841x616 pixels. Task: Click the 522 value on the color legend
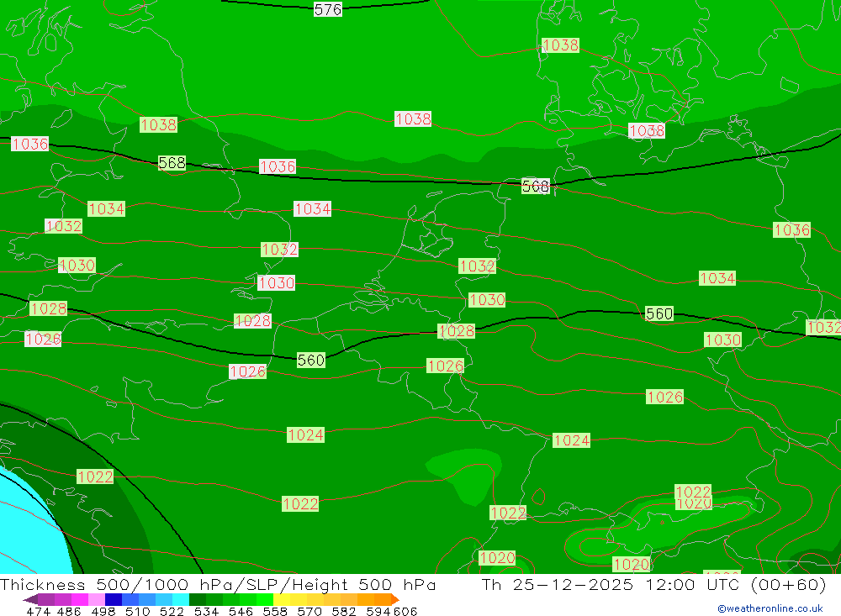pos(172,611)
